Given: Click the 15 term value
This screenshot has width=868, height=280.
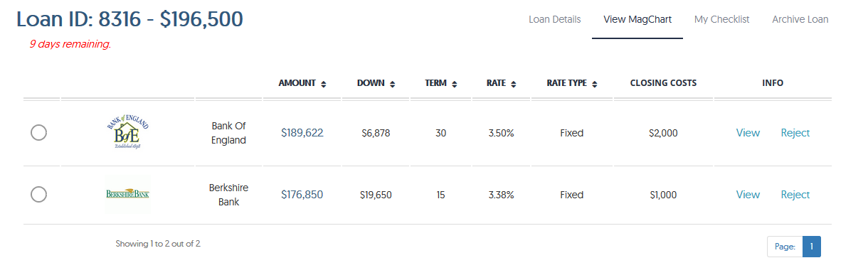Looking at the screenshot, I should (441, 195).
